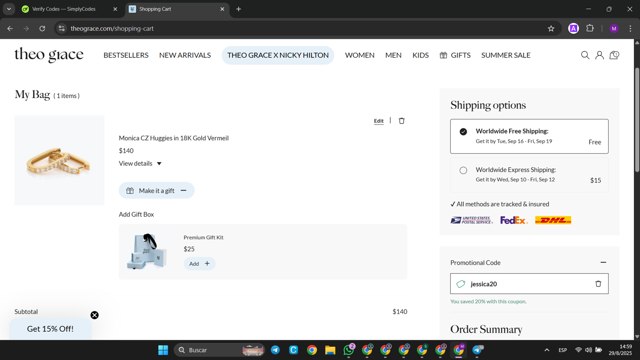Close the Shopping Cart tab

222,9
